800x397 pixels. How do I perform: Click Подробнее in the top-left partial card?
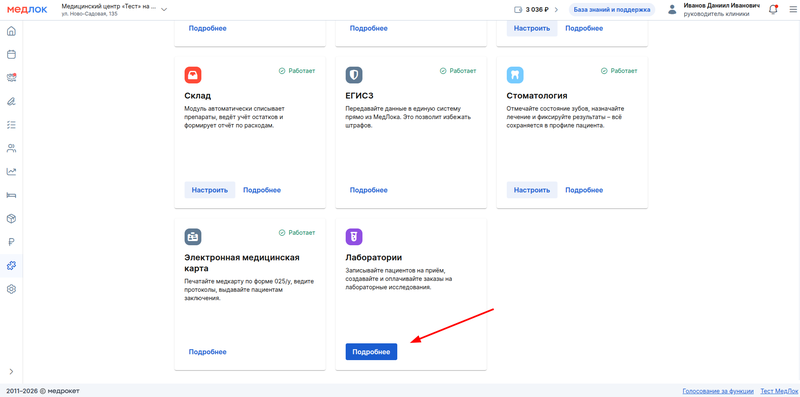pyautogui.click(x=208, y=28)
